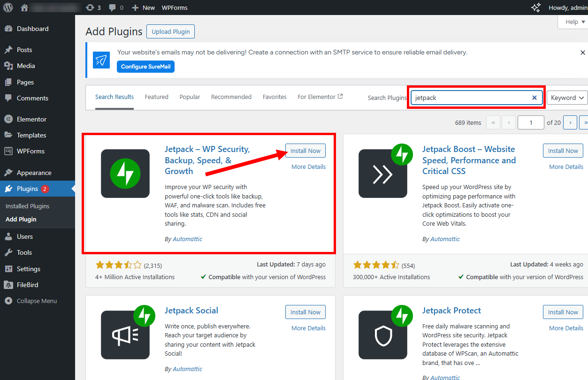This screenshot has width=588, height=380.
Task: Click the sparkle AI icon in admin bar
Action: coord(535,8)
